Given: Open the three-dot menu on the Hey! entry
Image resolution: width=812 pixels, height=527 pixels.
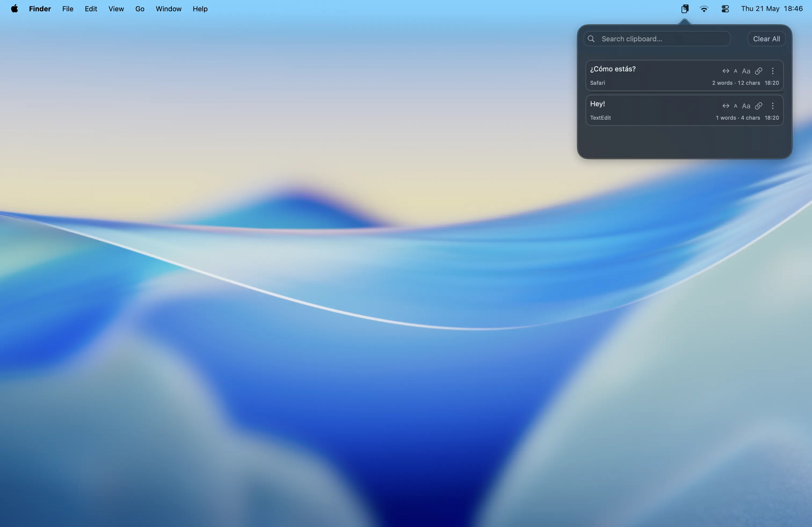Looking at the screenshot, I should click(x=773, y=106).
